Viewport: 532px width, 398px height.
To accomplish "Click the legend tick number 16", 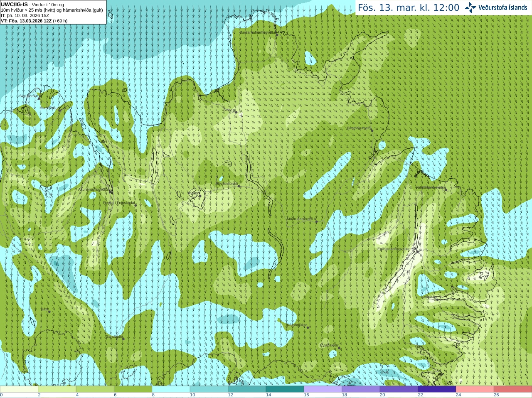I will point(307,395).
